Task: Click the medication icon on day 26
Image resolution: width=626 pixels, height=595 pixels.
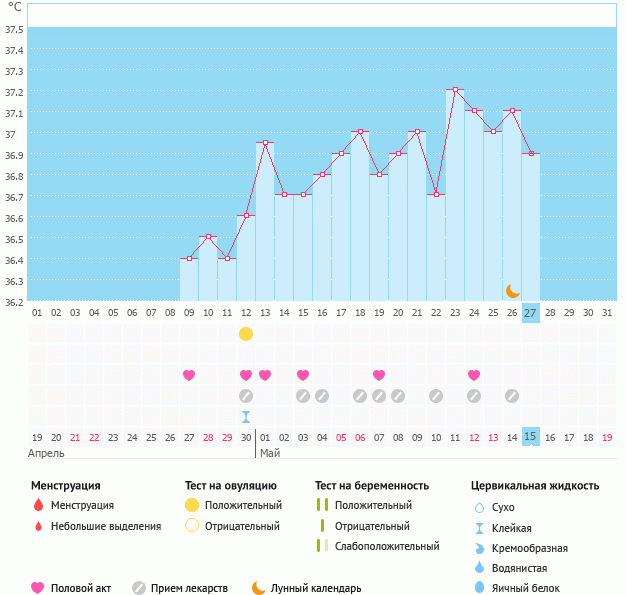Action: point(512,396)
